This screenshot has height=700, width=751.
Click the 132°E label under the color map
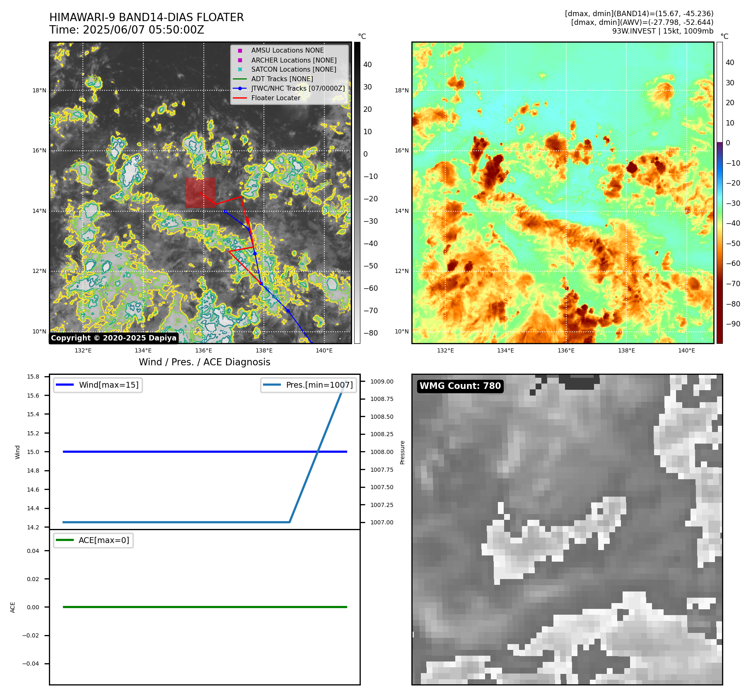(x=445, y=350)
